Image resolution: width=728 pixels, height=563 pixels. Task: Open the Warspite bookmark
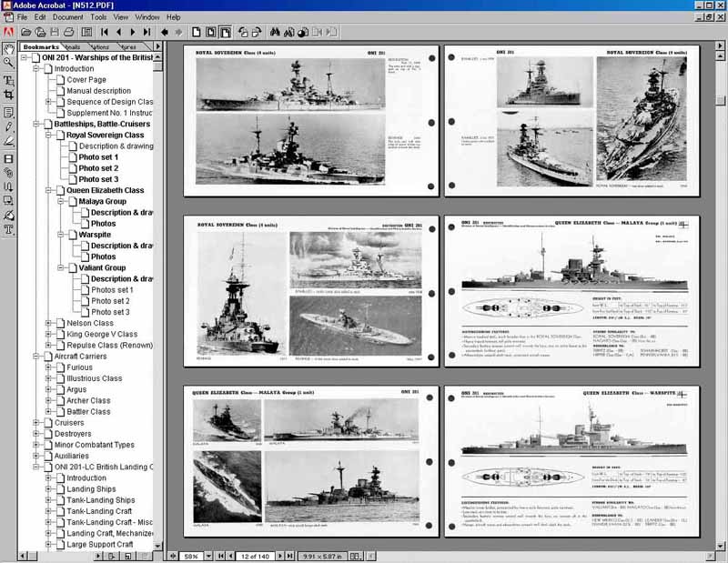[x=95, y=235]
